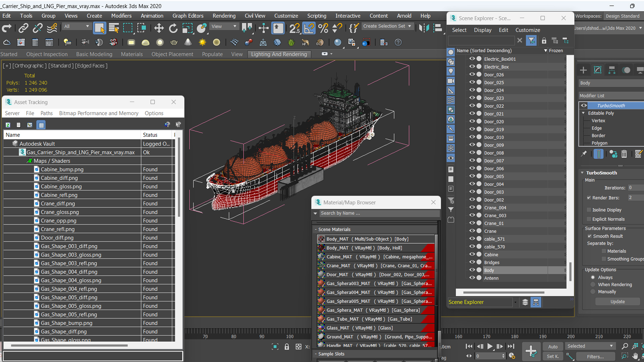Click the Scene Explorer lock selection icon
The width and height of the screenshot is (644, 362).
tap(544, 41)
